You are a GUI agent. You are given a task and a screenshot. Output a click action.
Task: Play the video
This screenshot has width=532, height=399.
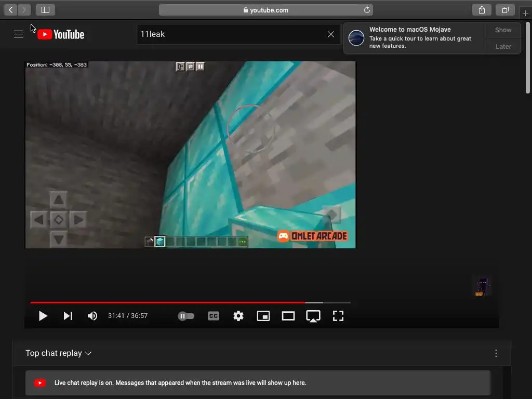(43, 316)
